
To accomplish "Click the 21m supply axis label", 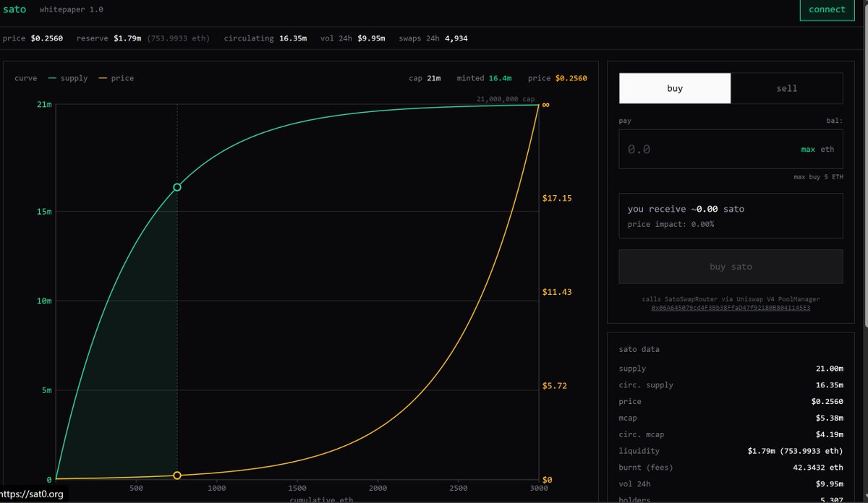I will point(44,105).
